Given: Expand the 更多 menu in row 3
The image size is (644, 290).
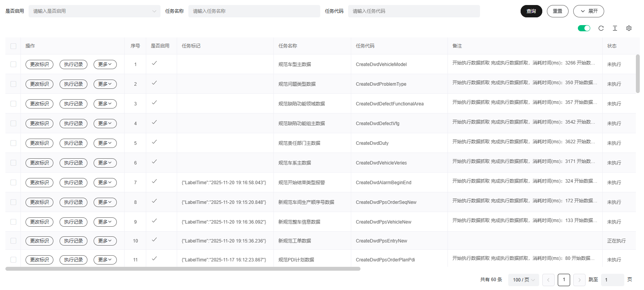Looking at the screenshot, I should [x=105, y=104].
